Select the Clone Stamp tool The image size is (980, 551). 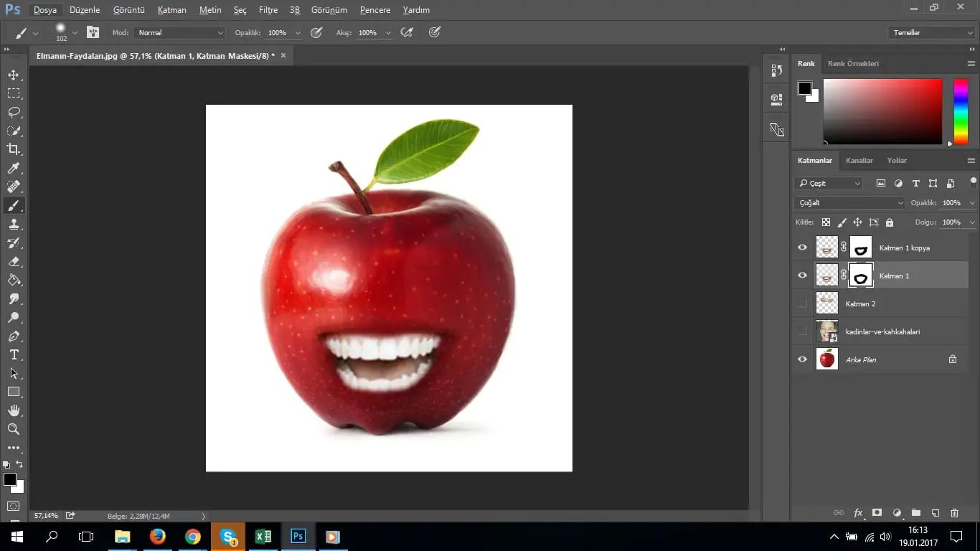click(14, 225)
